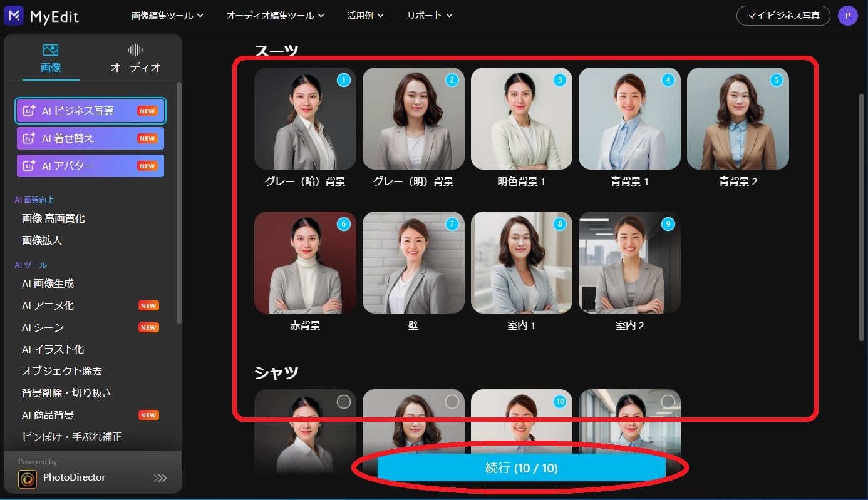Click the スーツ section heading
The image size is (868, 500).
(x=276, y=51)
